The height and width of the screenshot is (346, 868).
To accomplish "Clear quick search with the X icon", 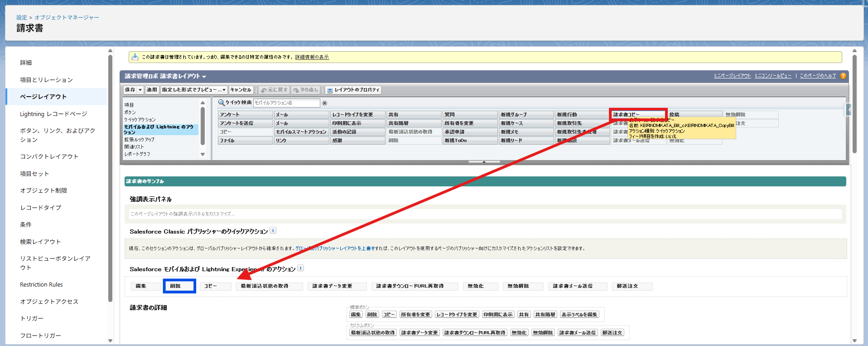I will tap(324, 103).
